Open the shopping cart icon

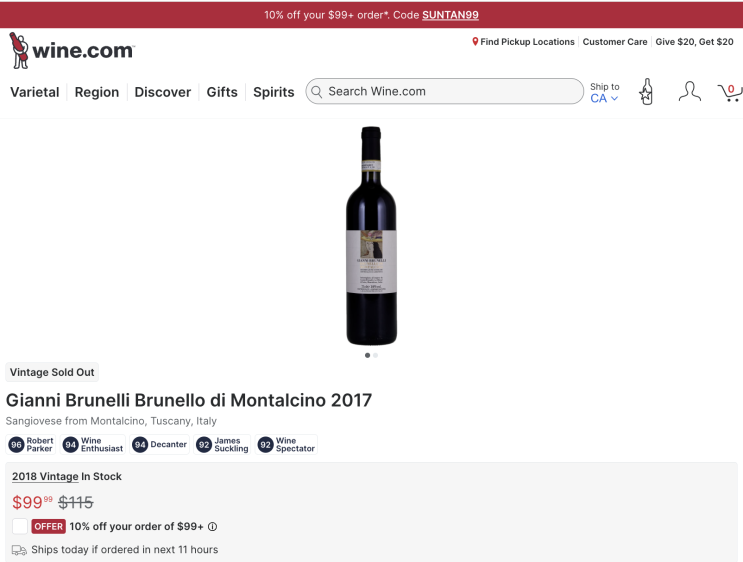coord(730,92)
